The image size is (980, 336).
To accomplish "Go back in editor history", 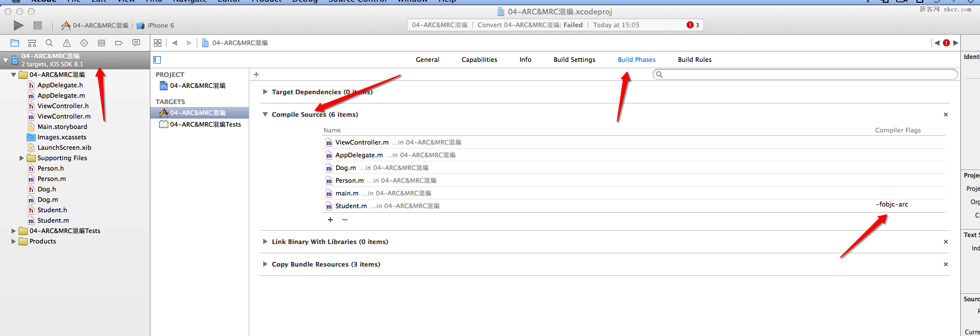I will (174, 43).
